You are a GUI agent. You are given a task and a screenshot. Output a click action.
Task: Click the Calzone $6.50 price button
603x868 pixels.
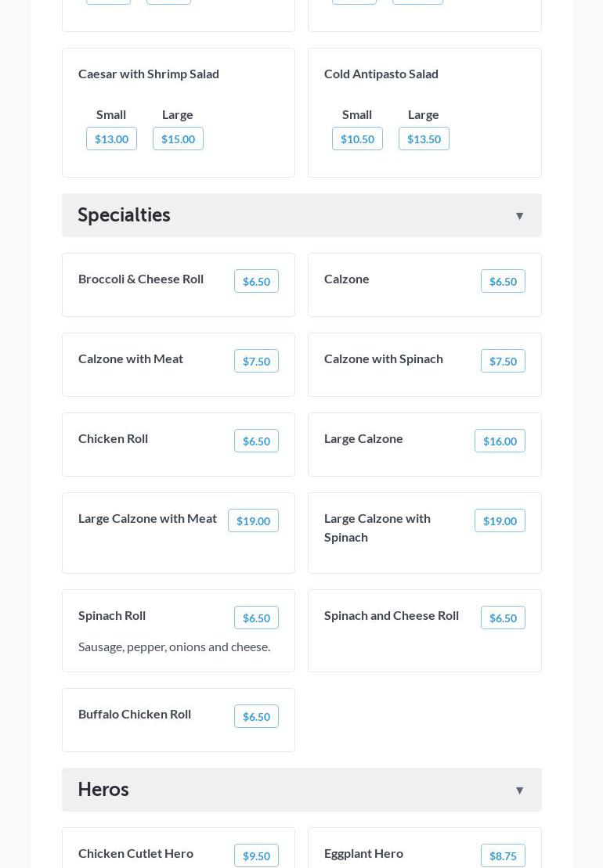(503, 281)
